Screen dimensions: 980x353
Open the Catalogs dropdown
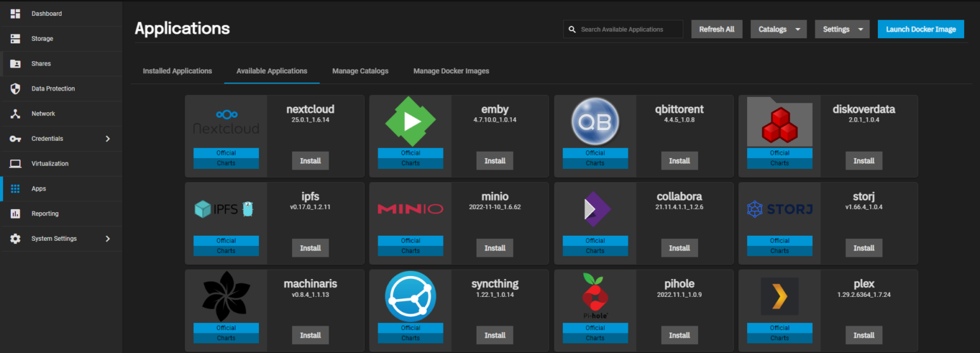tap(778, 29)
